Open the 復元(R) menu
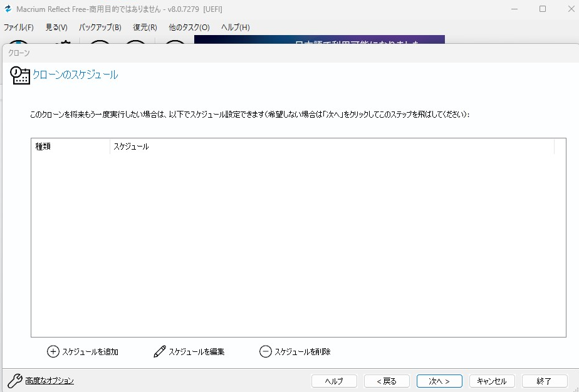Viewport: 579px width, 392px height. click(143, 28)
